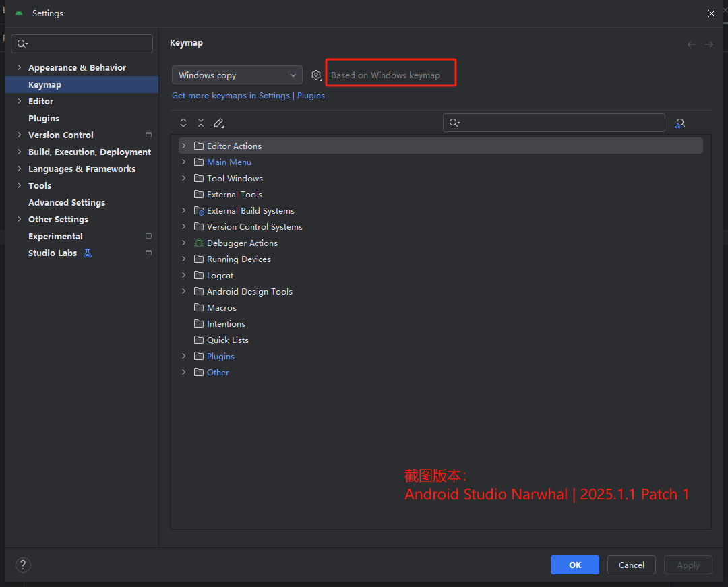Click project-level icon beside Experimental

tap(148, 236)
